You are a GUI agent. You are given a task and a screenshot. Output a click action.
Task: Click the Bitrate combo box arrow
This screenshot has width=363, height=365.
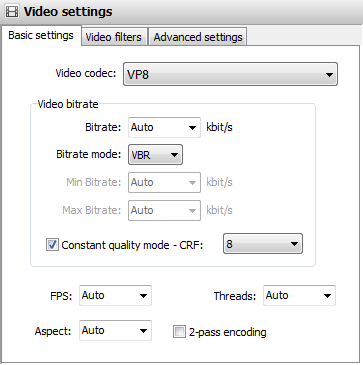point(192,128)
